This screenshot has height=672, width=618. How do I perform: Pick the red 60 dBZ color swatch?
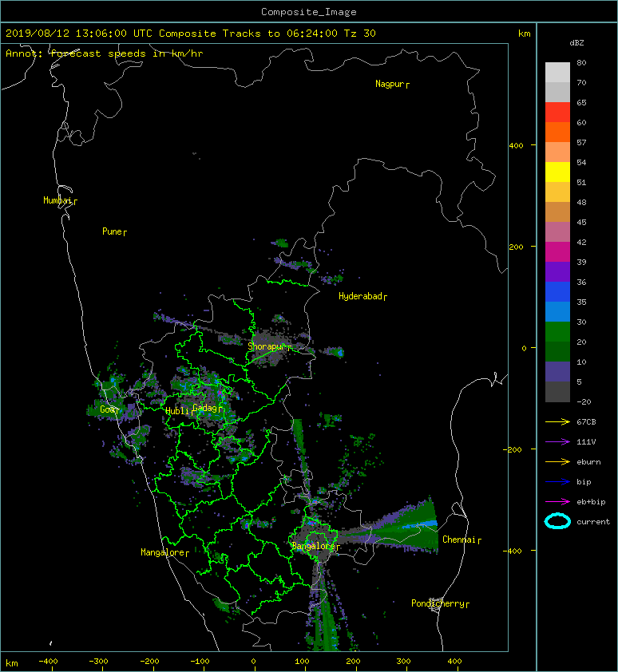(557, 113)
